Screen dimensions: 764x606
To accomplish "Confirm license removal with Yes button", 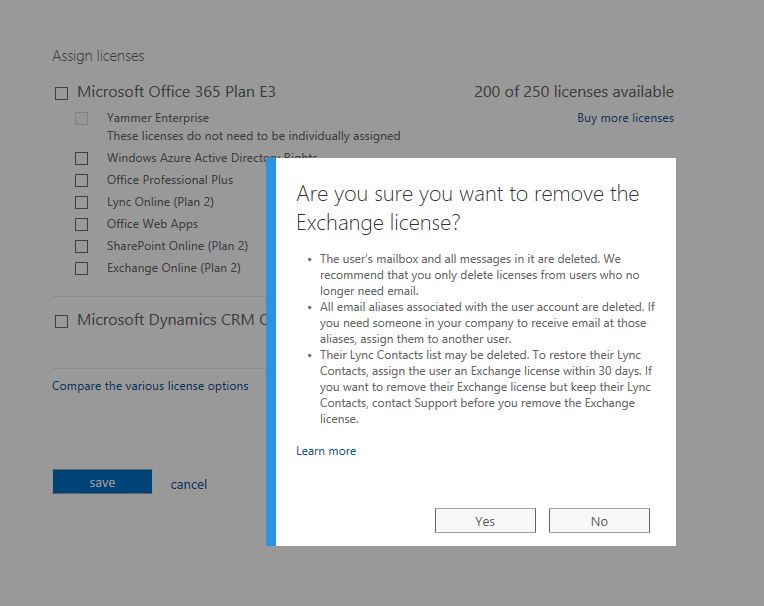I will tap(485, 521).
